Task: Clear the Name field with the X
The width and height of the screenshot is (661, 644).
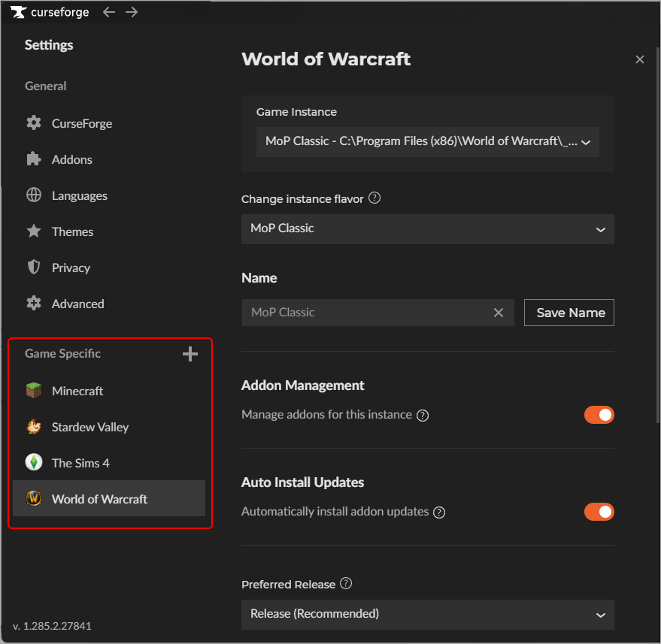Action: [499, 313]
